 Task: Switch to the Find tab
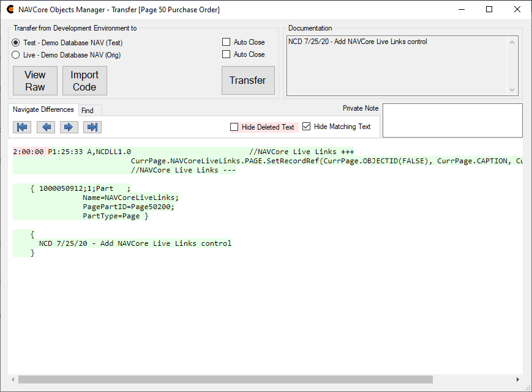pyautogui.click(x=88, y=111)
